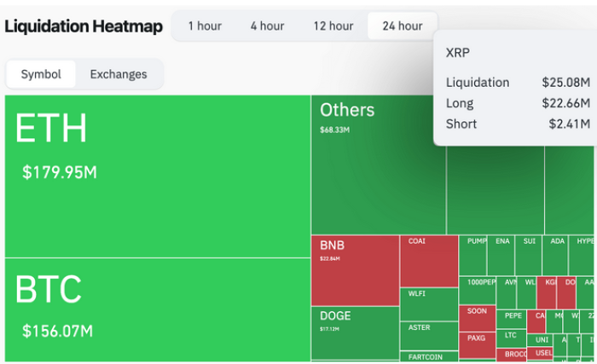Choose the 12 hour timeframe

(333, 26)
